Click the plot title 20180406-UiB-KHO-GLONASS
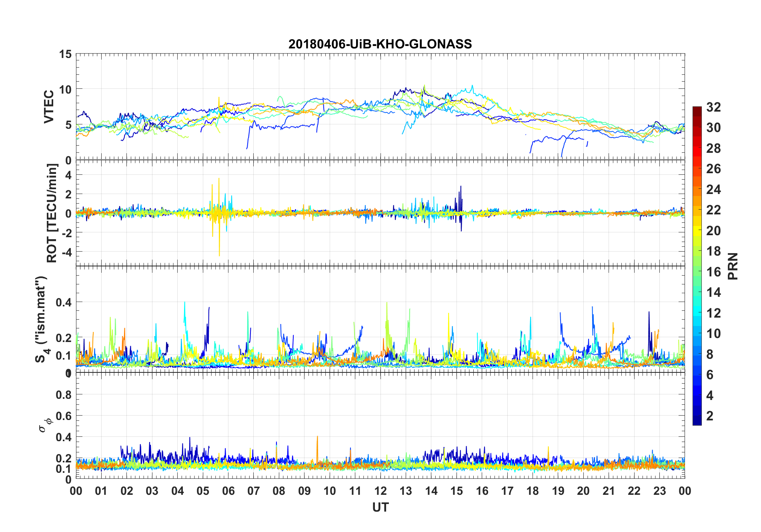The height and width of the screenshot is (532, 761). point(380,44)
